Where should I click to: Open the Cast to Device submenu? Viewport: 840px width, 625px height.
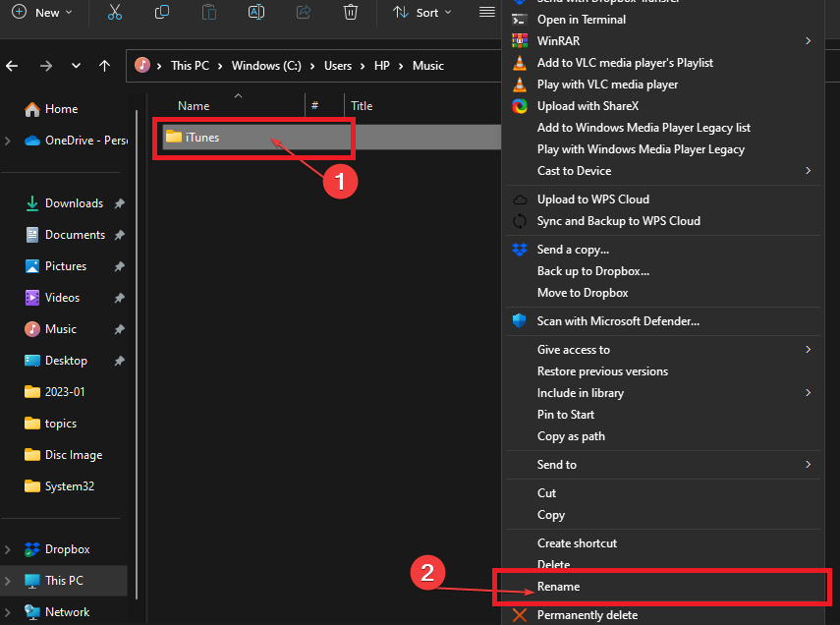tap(663, 171)
